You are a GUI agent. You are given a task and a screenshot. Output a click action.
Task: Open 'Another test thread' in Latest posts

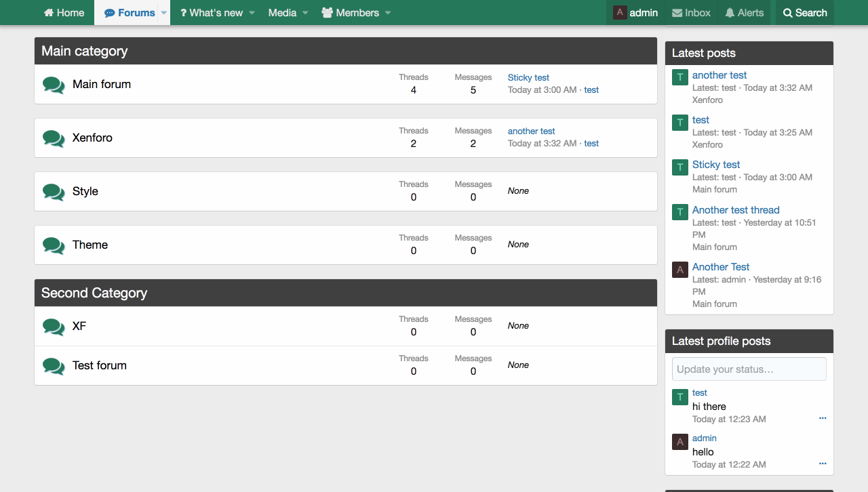click(736, 210)
